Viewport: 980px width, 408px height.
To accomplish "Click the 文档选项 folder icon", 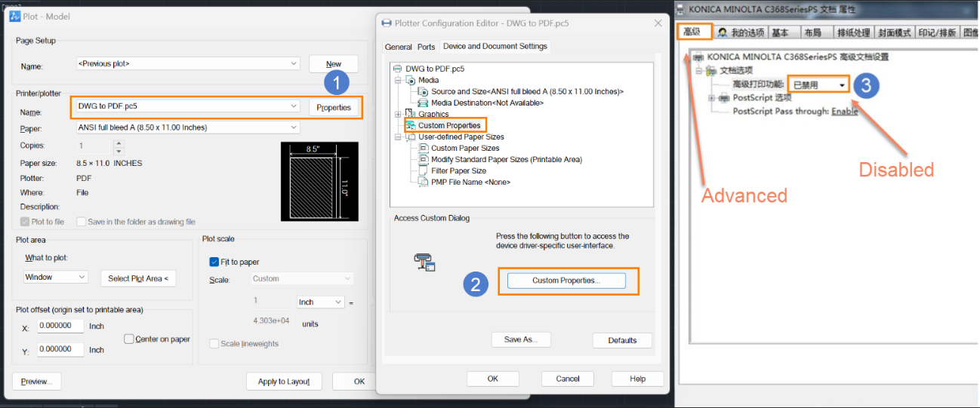I will click(x=712, y=70).
